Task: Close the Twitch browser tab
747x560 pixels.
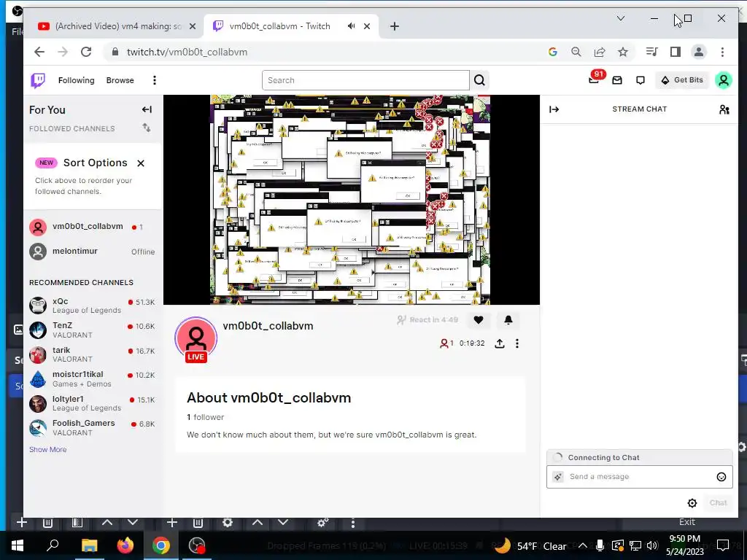Action: click(367, 26)
